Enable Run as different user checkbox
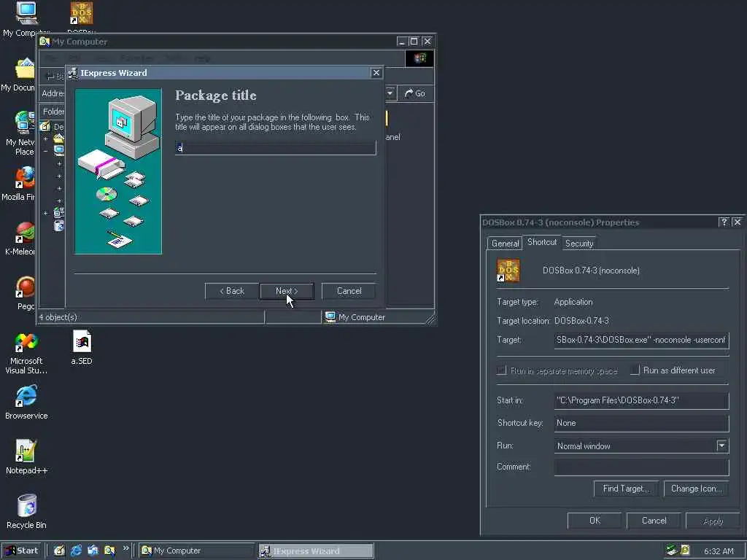The image size is (747, 560). (x=635, y=370)
